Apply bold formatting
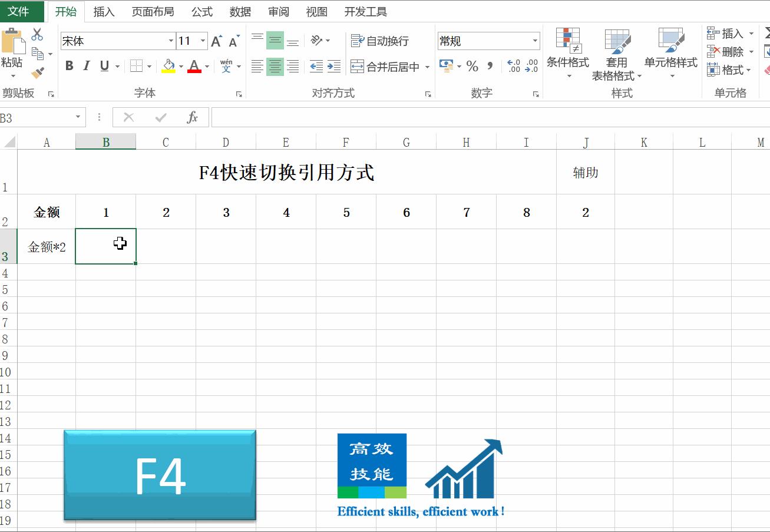This screenshot has height=532, width=770. pos(69,66)
